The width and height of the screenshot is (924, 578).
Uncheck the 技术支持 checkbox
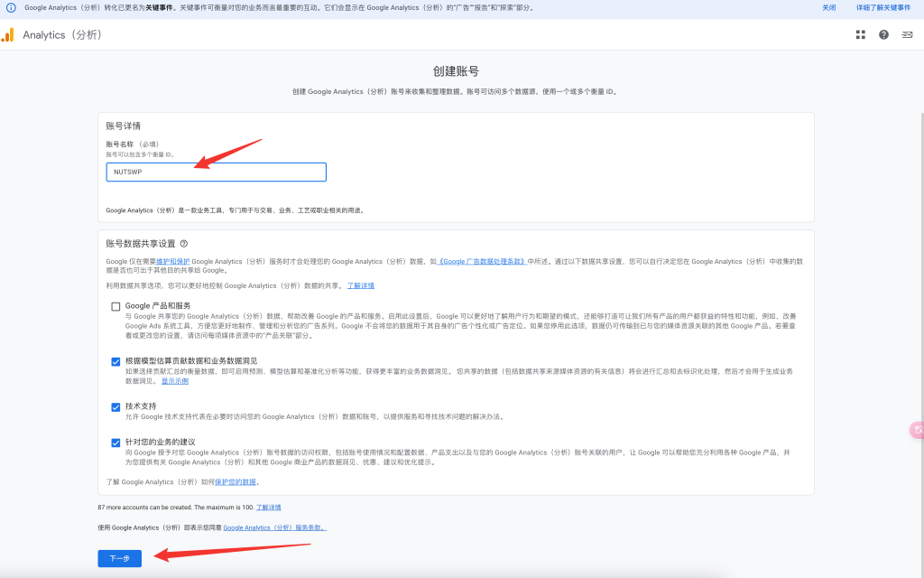click(115, 407)
